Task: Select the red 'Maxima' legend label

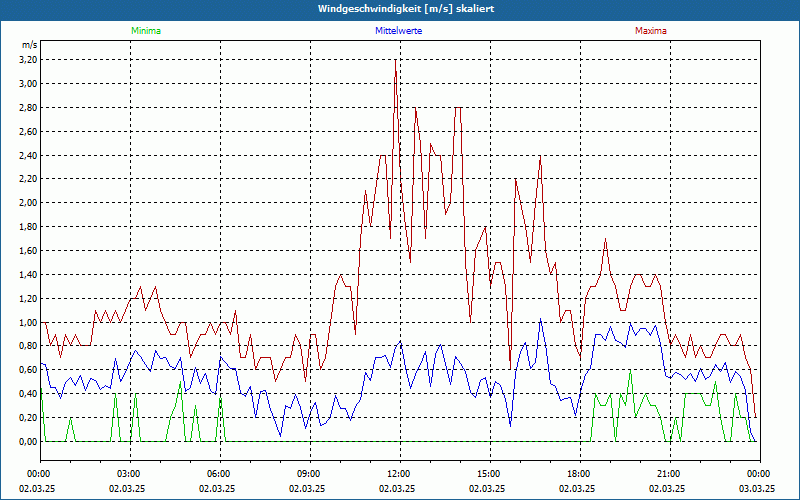Action: click(651, 31)
